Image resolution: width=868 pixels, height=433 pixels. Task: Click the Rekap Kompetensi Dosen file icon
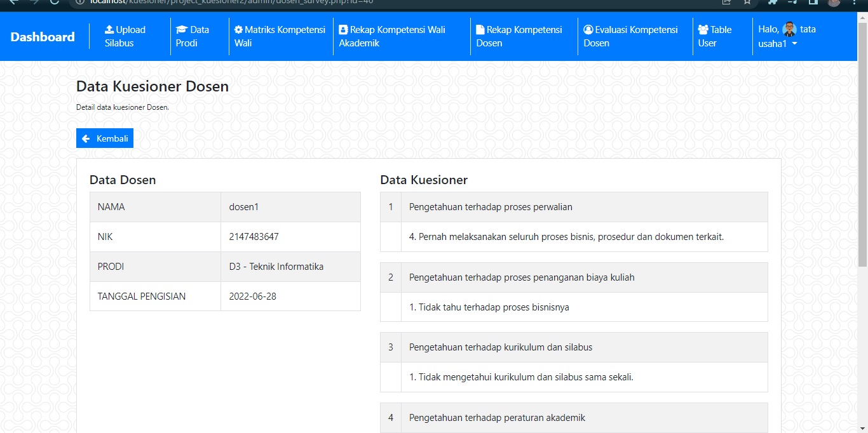(x=480, y=29)
